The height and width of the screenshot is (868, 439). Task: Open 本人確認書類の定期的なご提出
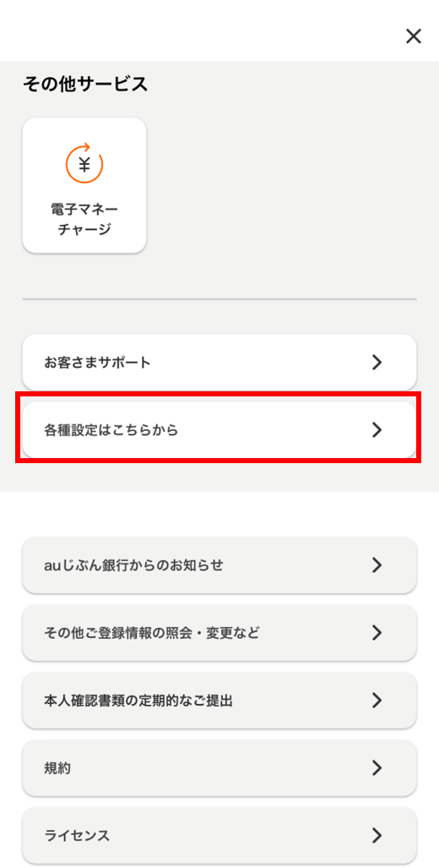click(219, 701)
